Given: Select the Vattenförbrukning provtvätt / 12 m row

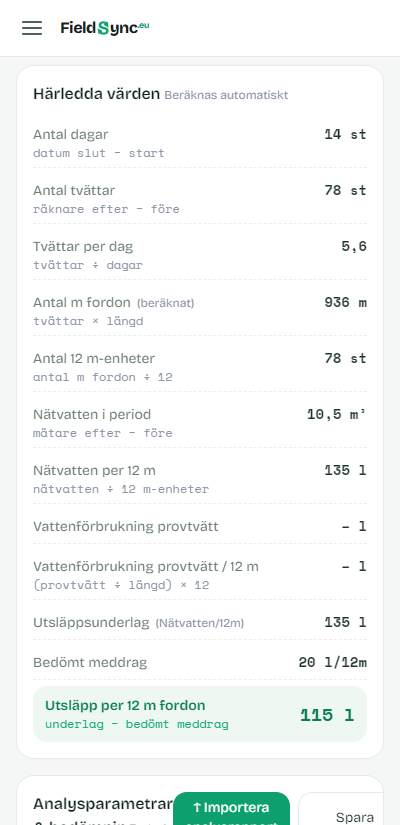Looking at the screenshot, I should tap(200, 575).
